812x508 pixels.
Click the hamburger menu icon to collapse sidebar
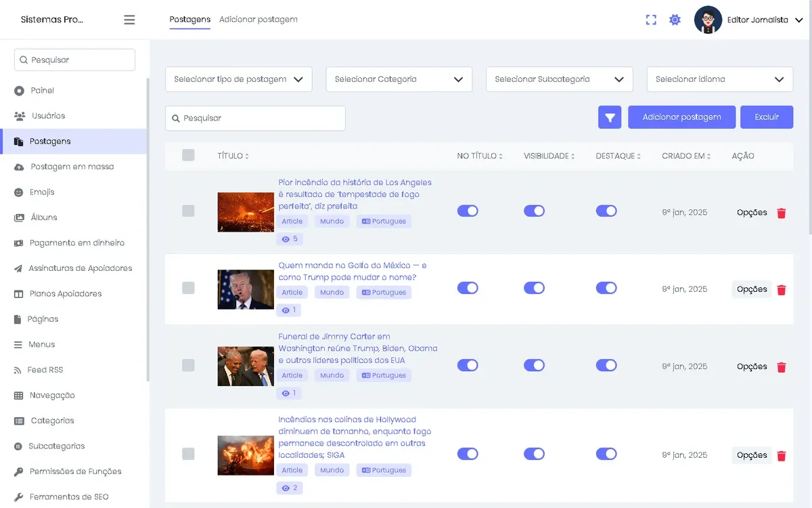click(129, 20)
